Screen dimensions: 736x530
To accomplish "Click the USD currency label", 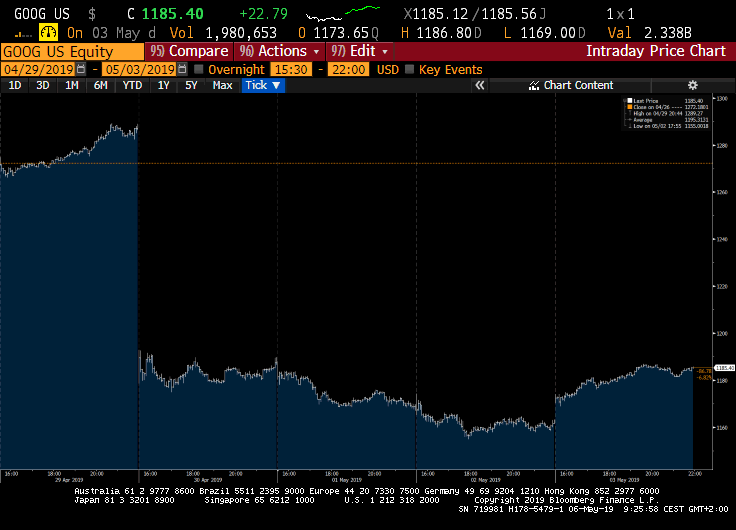I will (x=388, y=69).
